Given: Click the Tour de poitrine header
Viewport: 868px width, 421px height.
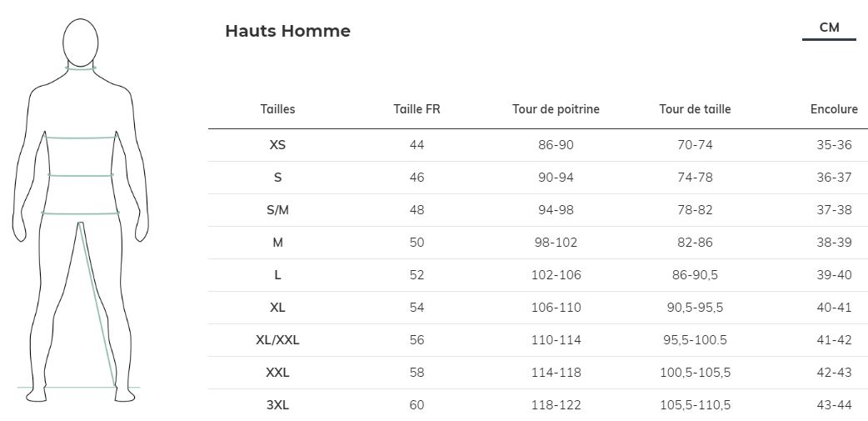Looking at the screenshot, I should point(556,109).
